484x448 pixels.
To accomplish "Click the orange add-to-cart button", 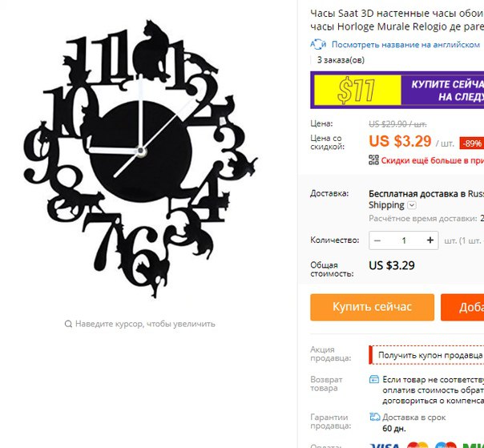I will pos(462,307).
